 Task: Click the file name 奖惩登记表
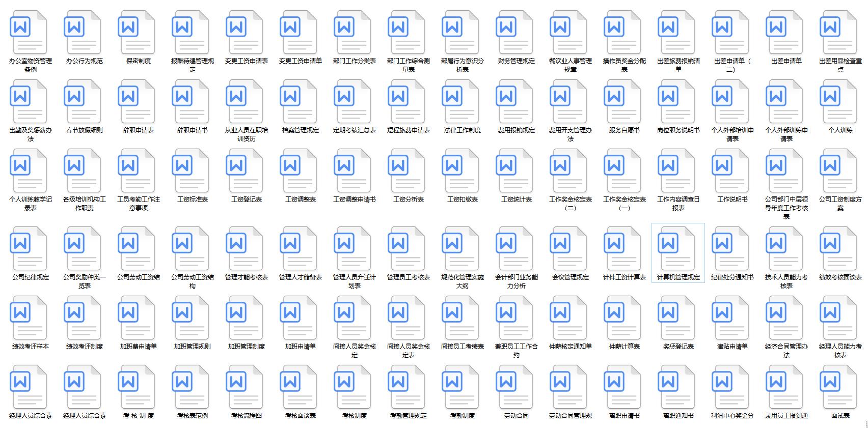point(679,347)
